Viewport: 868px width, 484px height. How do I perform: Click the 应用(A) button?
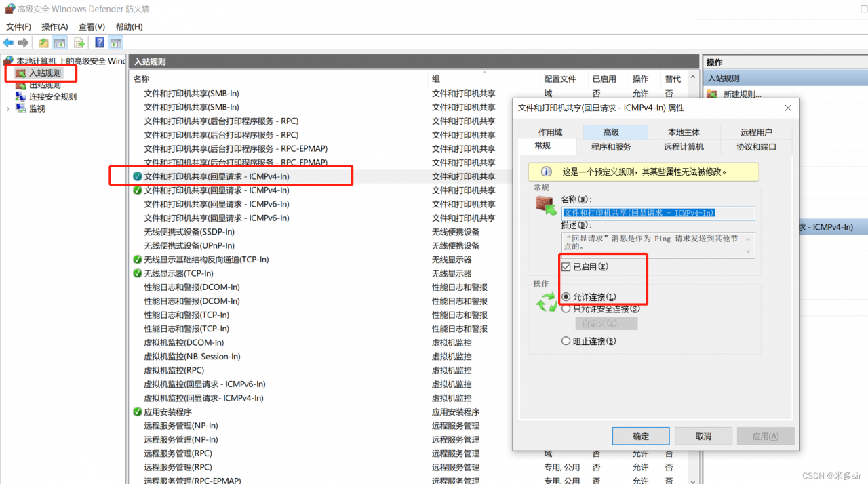point(765,436)
